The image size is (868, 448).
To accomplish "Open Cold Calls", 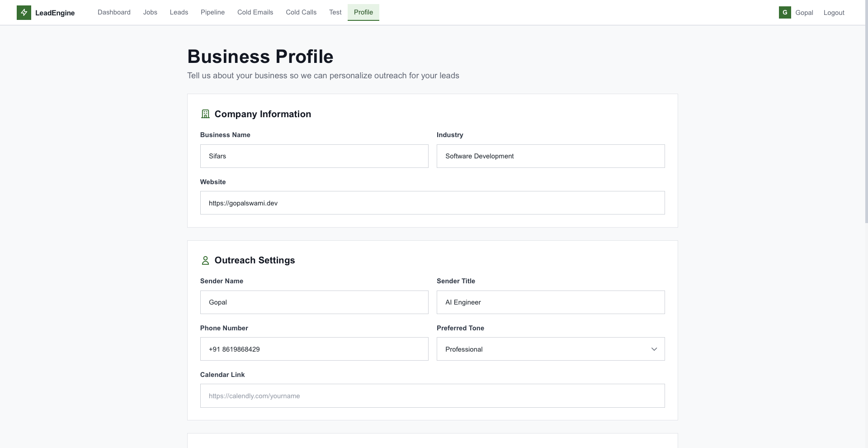I will click(x=301, y=12).
